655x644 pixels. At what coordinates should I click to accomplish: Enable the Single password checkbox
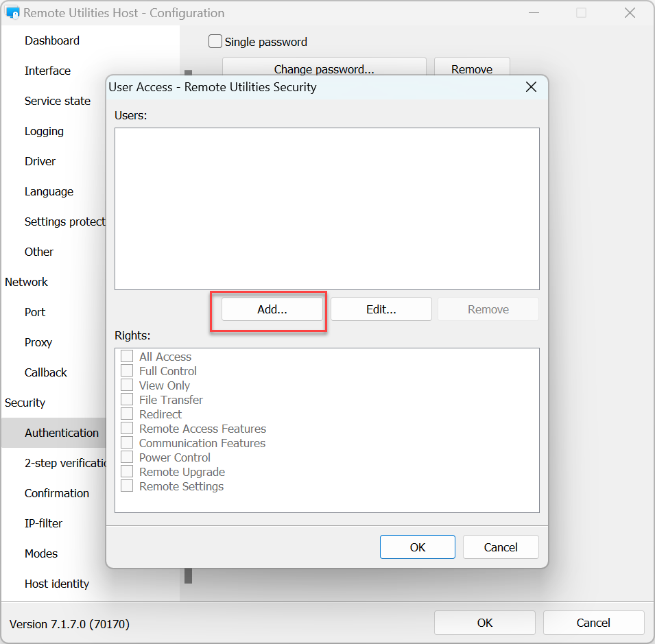click(x=215, y=42)
